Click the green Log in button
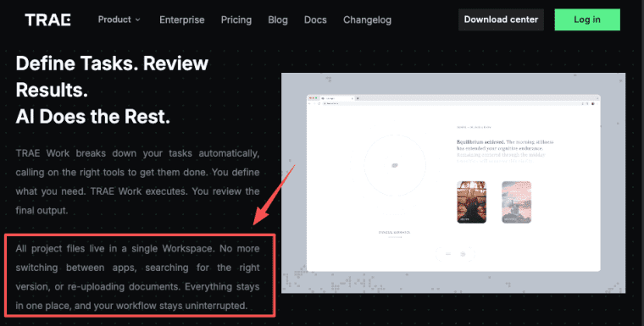 [587, 19]
